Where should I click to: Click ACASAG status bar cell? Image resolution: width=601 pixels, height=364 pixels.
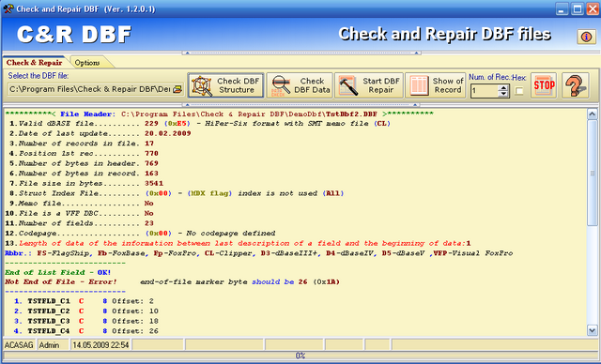[x=19, y=345]
